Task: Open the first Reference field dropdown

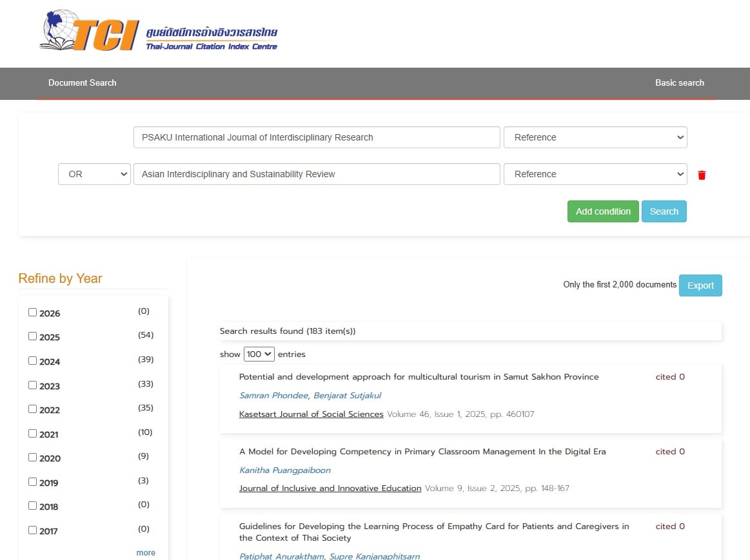Action: point(595,137)
